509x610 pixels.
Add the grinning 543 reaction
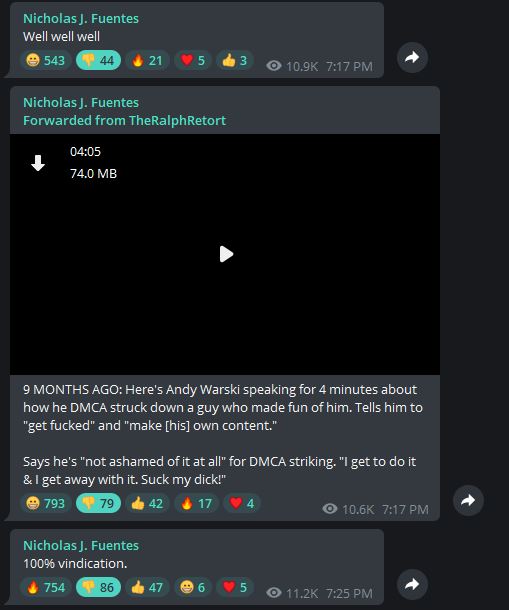click(46, 60)
